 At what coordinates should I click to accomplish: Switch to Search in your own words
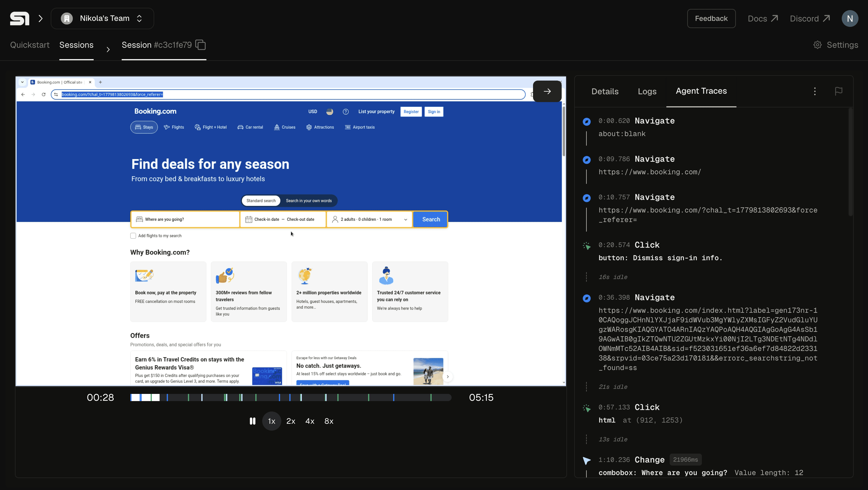309,201
